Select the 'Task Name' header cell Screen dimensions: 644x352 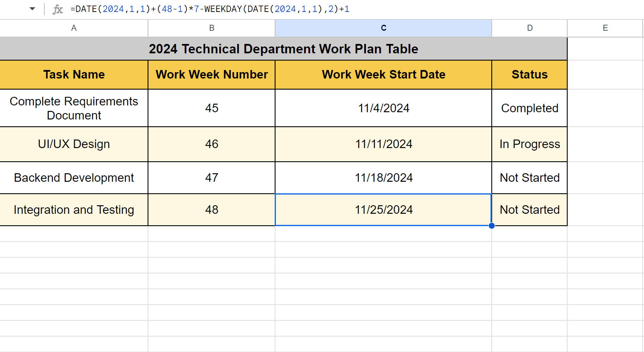(74, 75)
